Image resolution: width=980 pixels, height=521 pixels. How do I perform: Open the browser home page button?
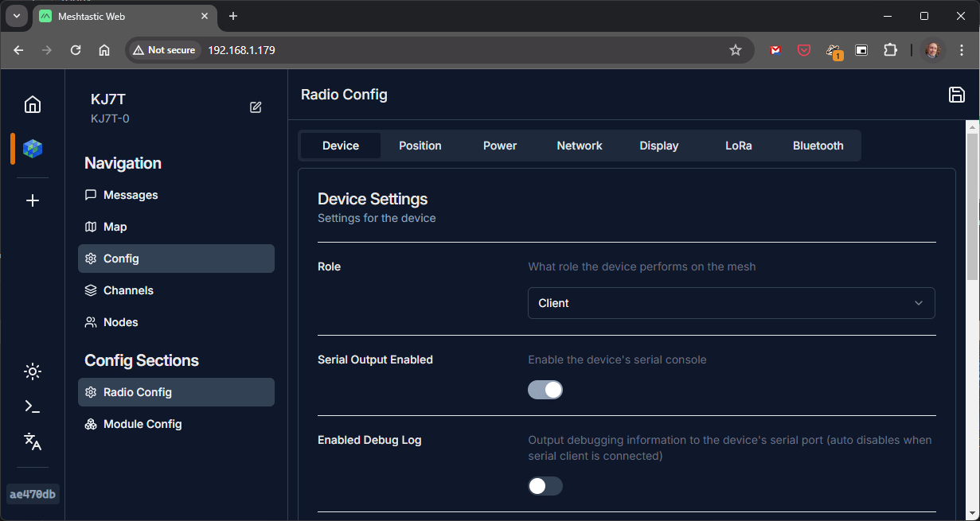104,50
